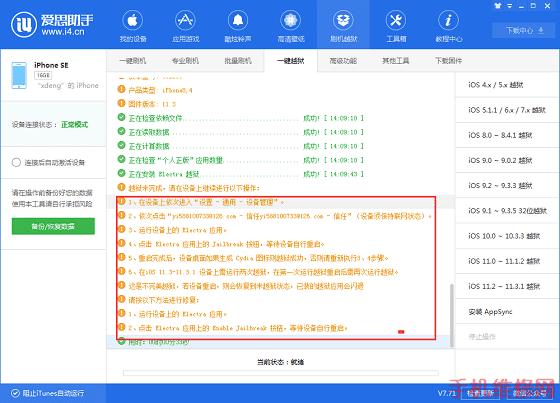
Task: Choose iOS 10.0 - 10.3.3 越狱 option
Action: click(508, 236)
